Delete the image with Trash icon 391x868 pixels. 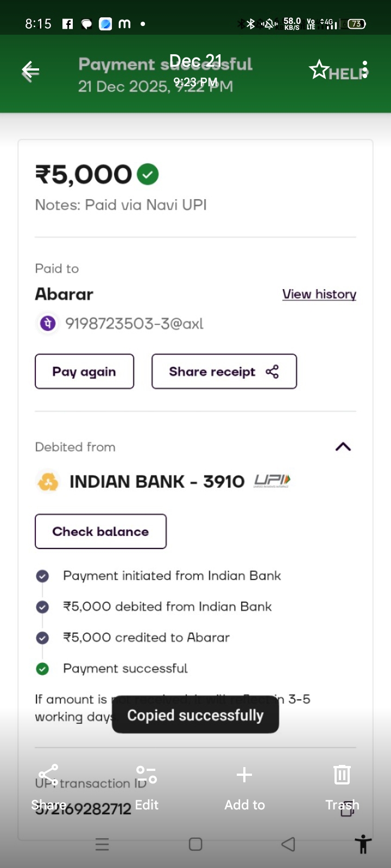(342, 784)
